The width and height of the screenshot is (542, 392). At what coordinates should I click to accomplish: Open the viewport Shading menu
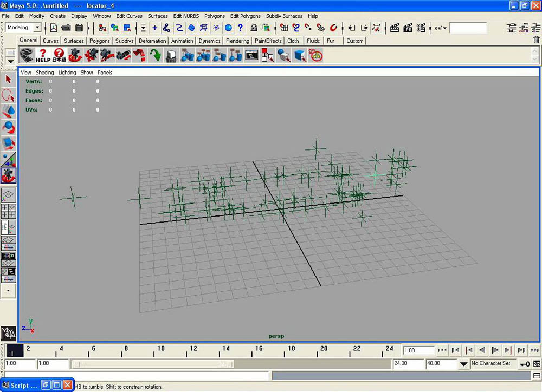click(45, 73)
